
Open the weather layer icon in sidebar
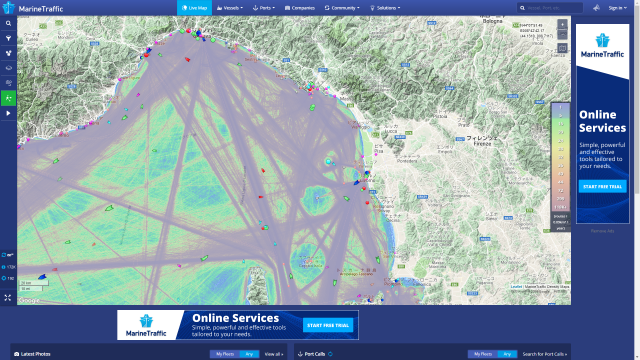8,83
